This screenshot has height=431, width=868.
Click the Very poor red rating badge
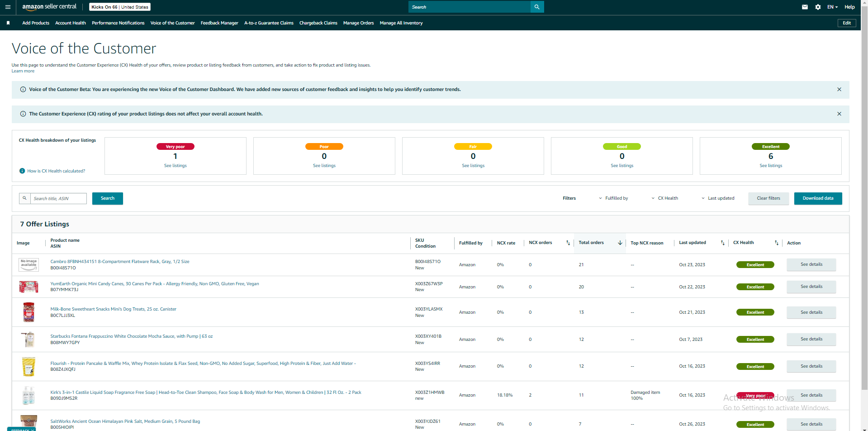[175, 147]
